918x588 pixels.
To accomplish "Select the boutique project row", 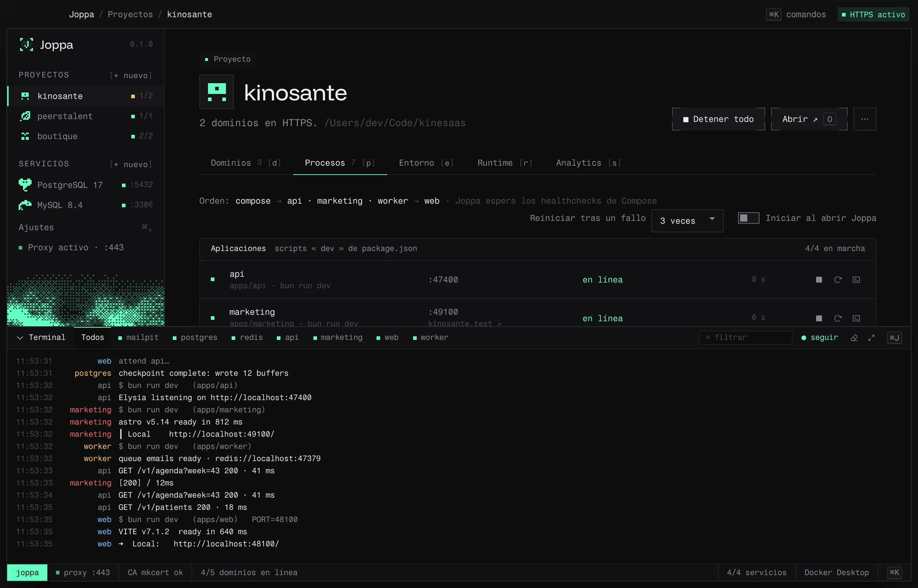I will (x=86, y=136).
